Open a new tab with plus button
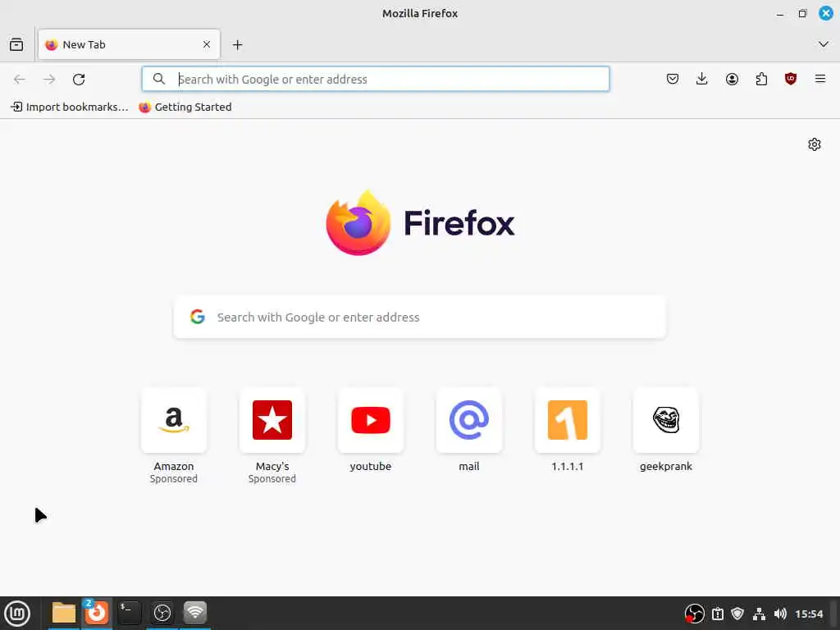 tap(237, 45)
